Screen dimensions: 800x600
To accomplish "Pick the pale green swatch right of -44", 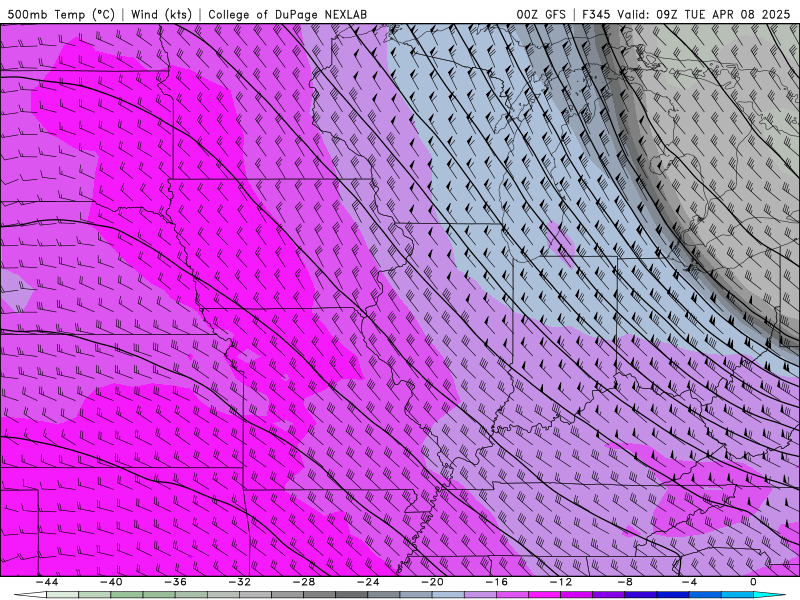I will 62,595.
